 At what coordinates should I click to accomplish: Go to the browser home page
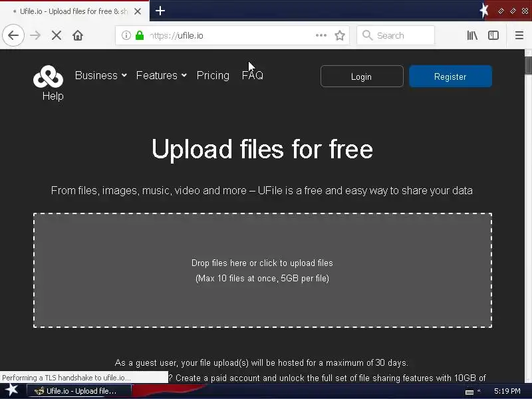(78, 35)
